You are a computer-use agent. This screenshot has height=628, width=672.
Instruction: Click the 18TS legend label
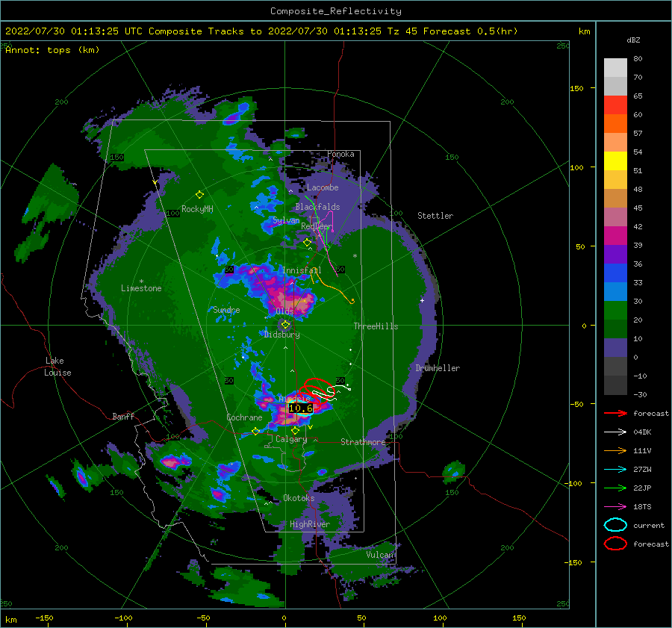coord(642,507)
